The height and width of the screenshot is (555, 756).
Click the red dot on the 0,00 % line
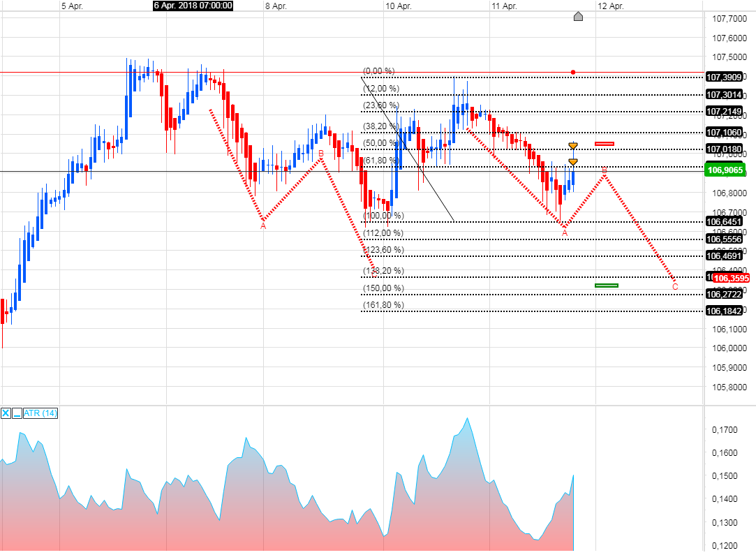(x=572, y=71)
